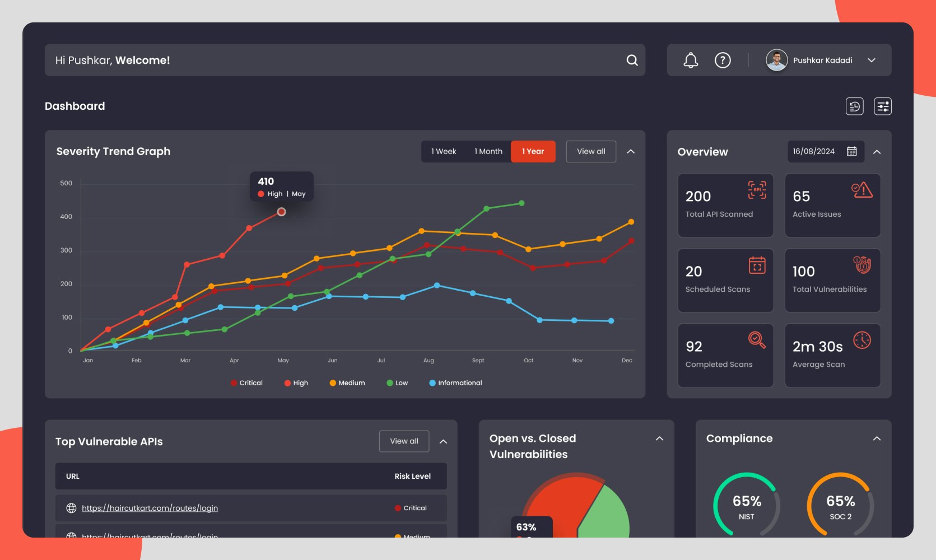
Task: Toggle the Medium legend series
Action: 347,383
